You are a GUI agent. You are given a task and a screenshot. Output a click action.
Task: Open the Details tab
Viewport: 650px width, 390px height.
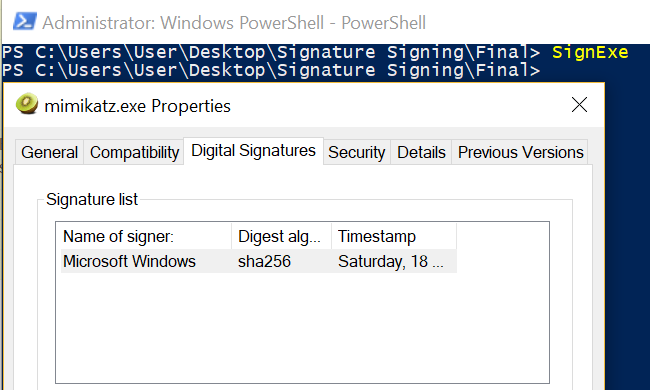tap(421, 152)
